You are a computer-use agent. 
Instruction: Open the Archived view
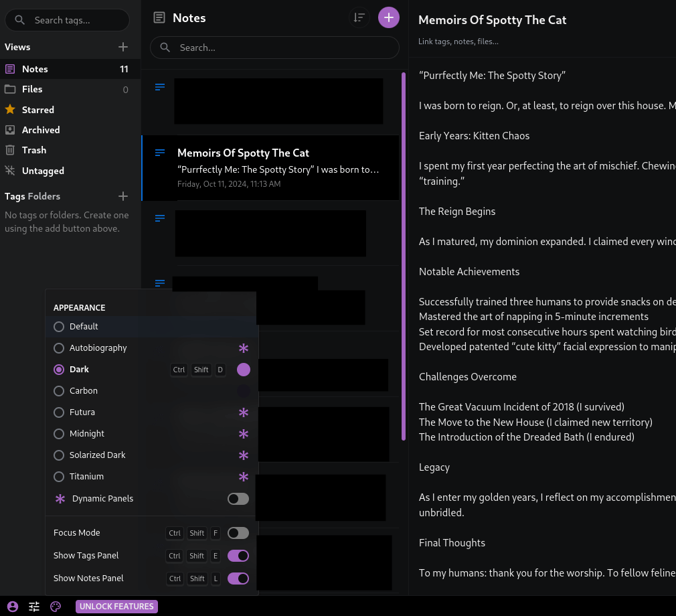[40, 130]
